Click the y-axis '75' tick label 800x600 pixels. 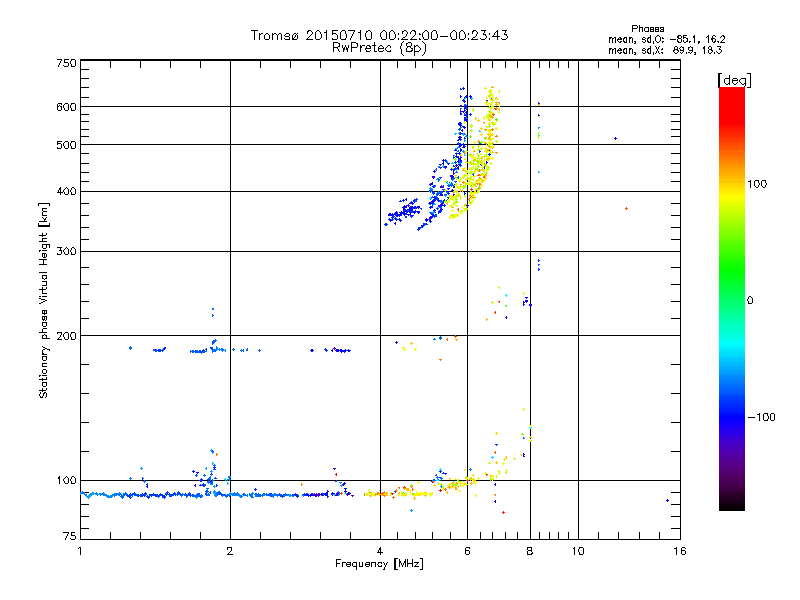70,536
